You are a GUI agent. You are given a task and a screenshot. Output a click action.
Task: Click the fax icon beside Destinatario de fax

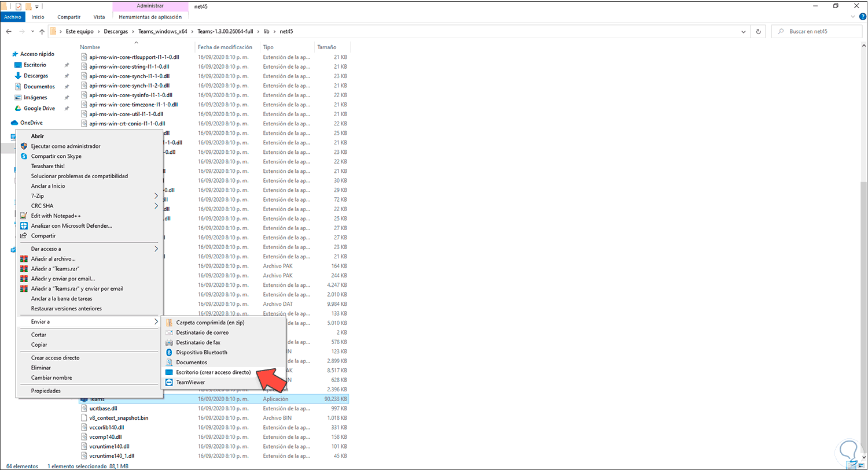coord(169,342)
